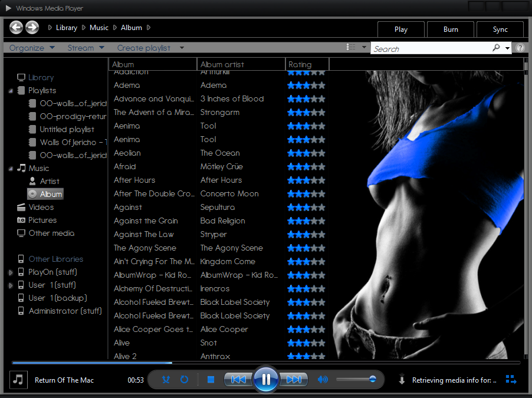Toggle repeat mode
532x398 pixels.
(x=184, y=380)
